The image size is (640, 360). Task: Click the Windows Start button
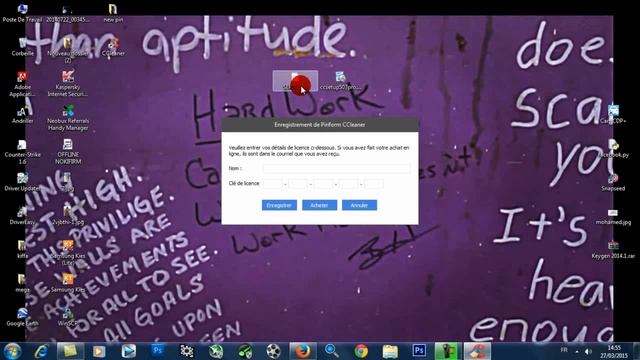click(x=12, y=351)
